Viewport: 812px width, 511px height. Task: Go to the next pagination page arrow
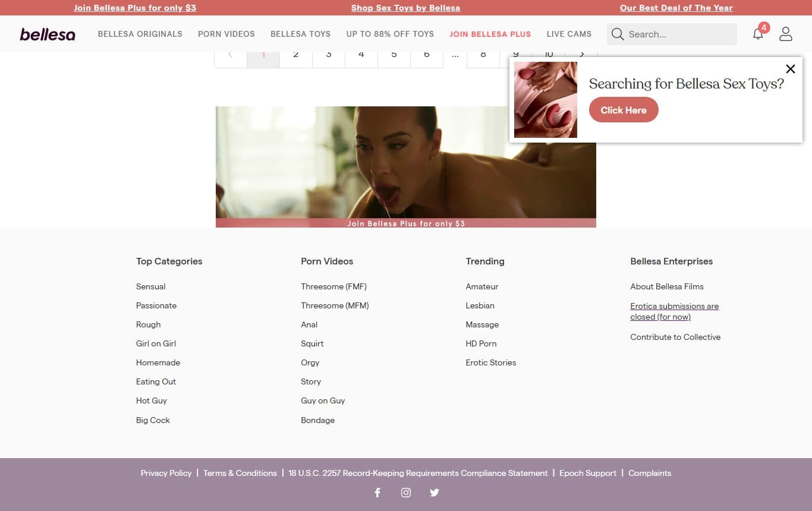click(x=581, y=53)
